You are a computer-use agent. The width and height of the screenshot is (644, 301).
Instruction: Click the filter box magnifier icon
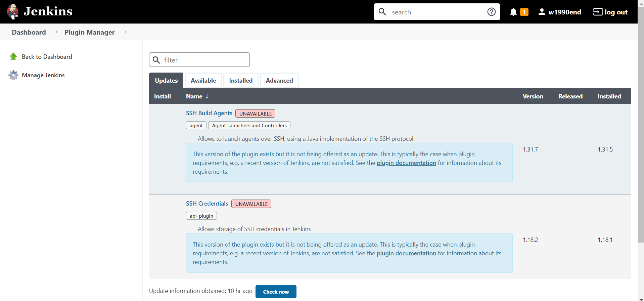pyautogui.click(x=156, y=60)
